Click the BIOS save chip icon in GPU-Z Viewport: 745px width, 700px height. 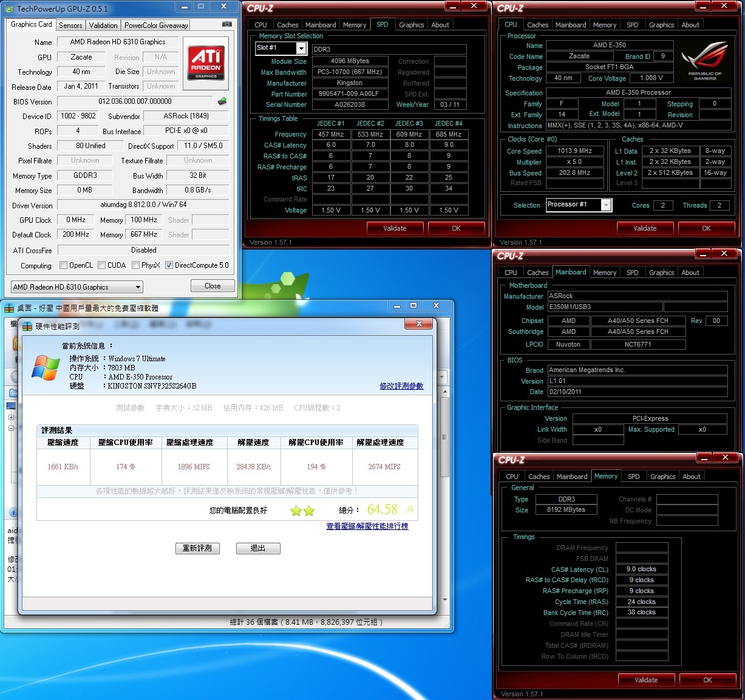coord(222,101)
